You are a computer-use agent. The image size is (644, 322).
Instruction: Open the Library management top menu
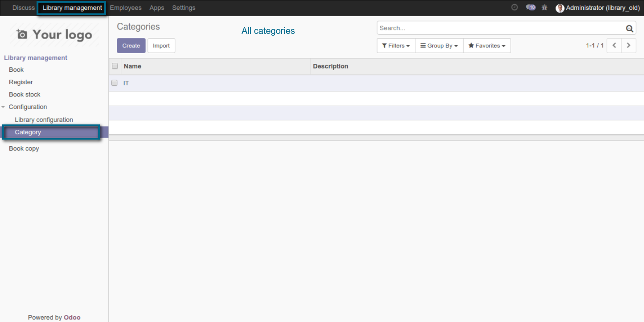pos(72,8)
